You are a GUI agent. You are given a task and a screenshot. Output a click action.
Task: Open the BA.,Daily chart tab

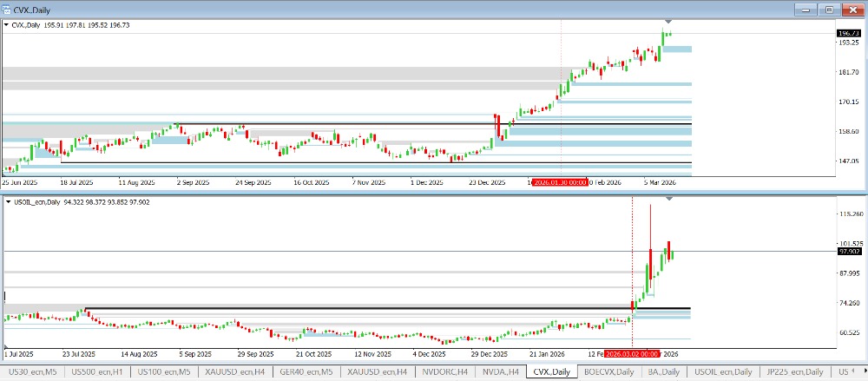point(662,371)
